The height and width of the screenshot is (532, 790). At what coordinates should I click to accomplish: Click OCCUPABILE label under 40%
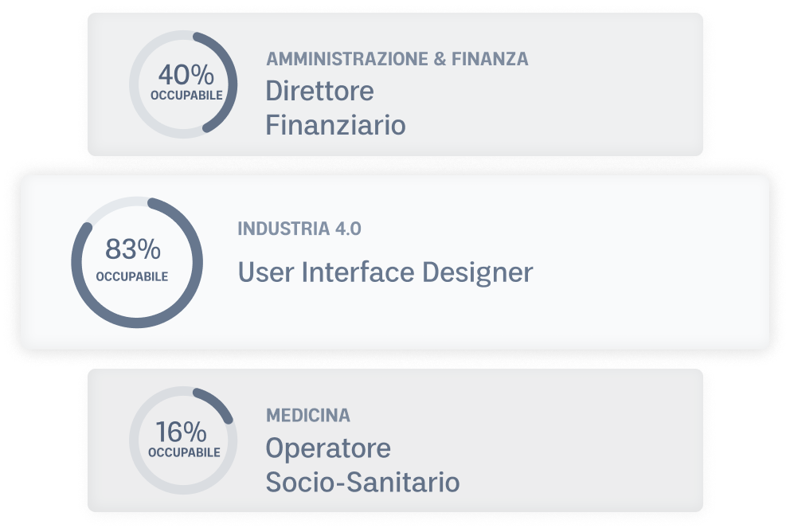186,96
